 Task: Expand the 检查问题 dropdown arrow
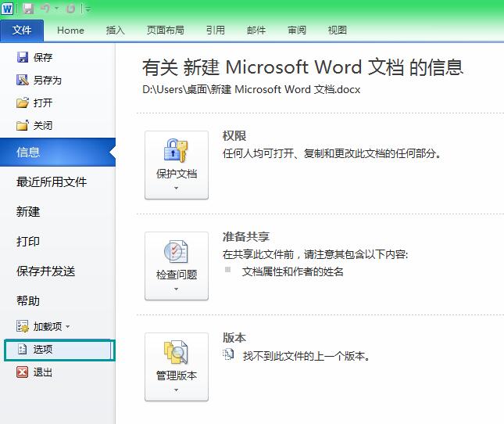click(x=176, y=289)
